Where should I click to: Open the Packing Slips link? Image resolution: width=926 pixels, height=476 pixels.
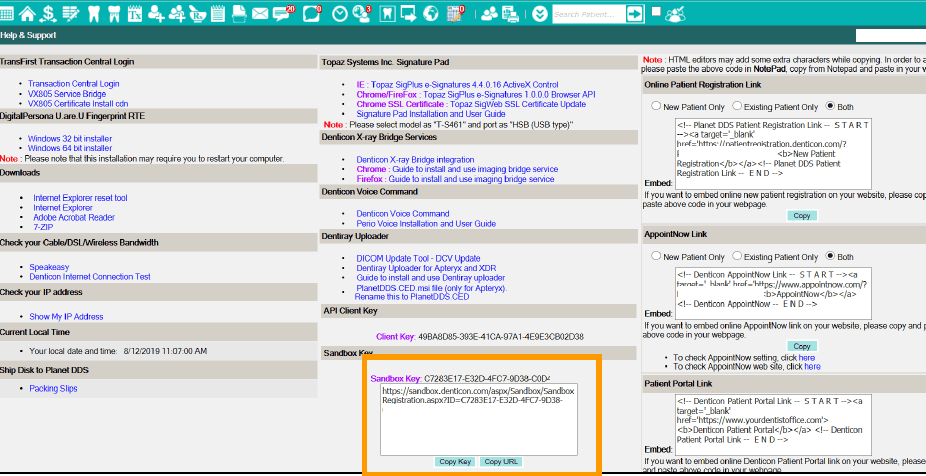[x=53, y=389]
